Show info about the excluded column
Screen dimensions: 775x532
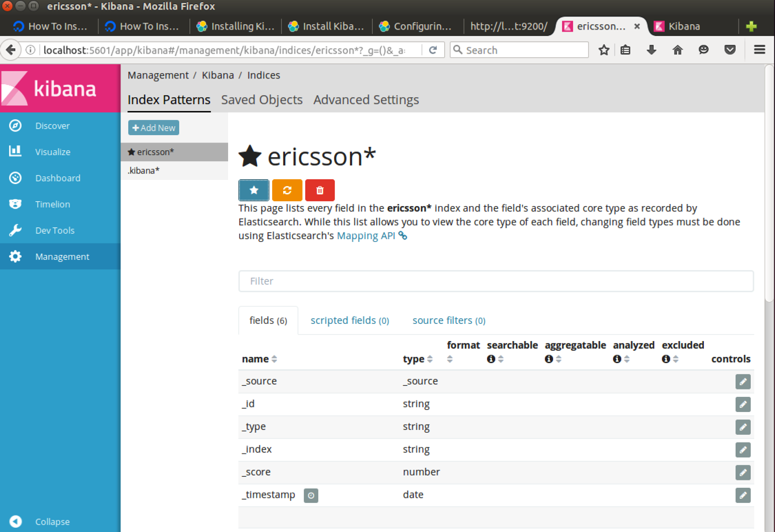point(665,359)
